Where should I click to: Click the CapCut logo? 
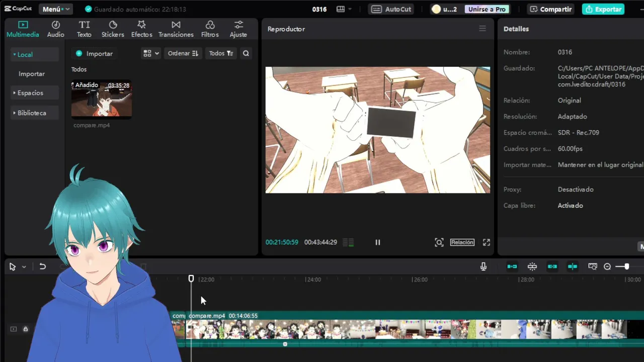tap(18, 9)
